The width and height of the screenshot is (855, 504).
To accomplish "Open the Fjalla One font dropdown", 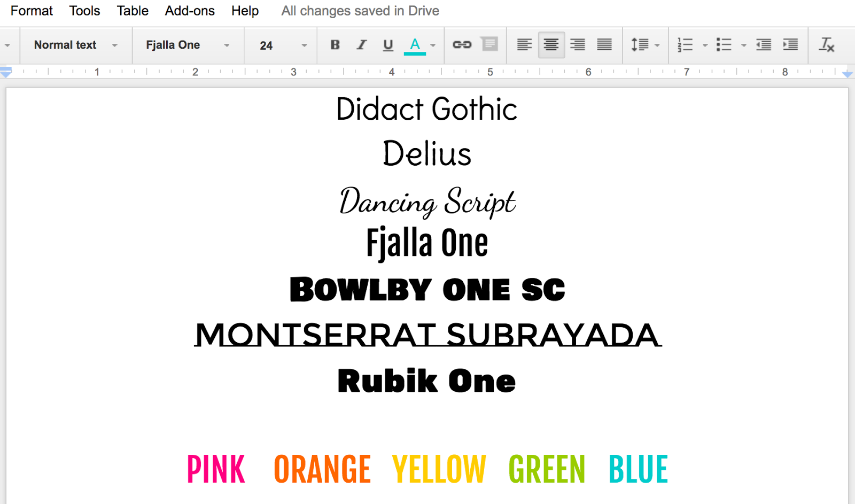I will click(x=186, y=45).
